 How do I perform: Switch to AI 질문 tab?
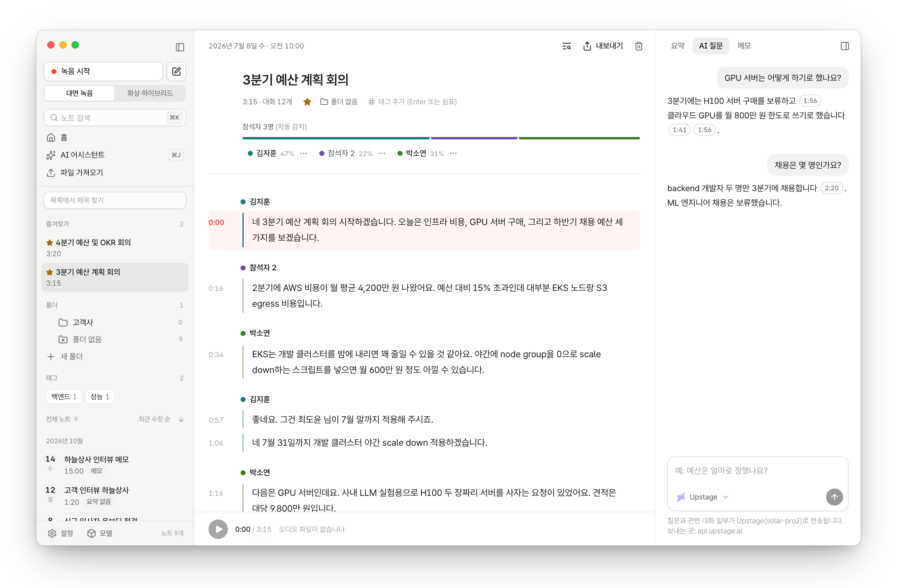711,46
